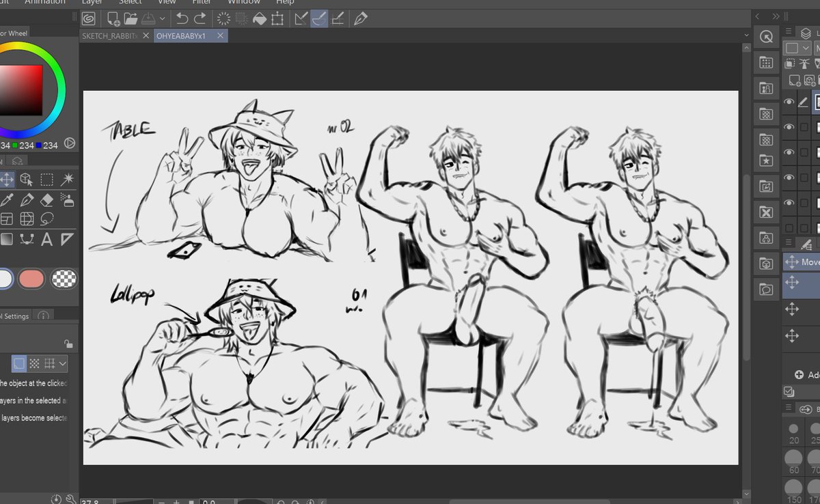Select the Auto Select magic wand tool

click(x=67, y=180)
